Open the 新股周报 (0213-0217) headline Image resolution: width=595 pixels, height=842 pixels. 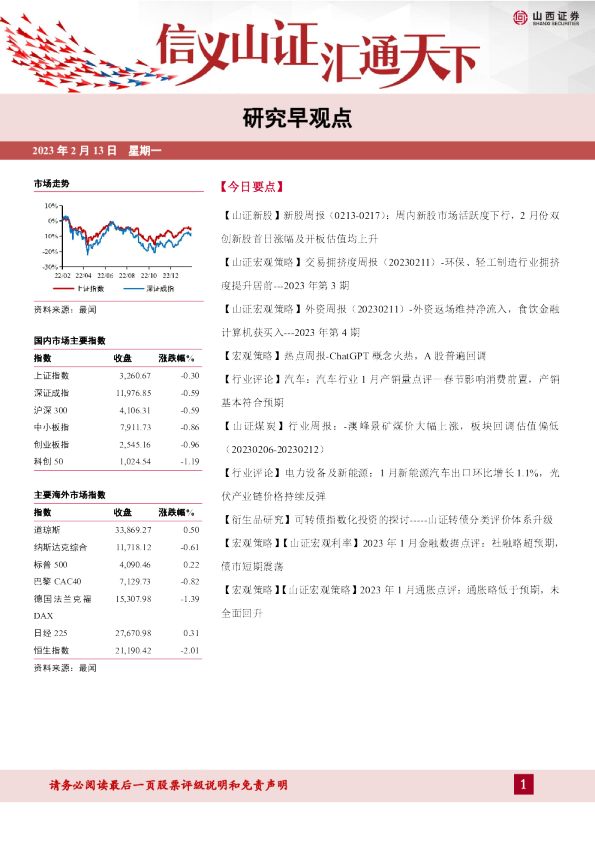(x=390, y=227)
